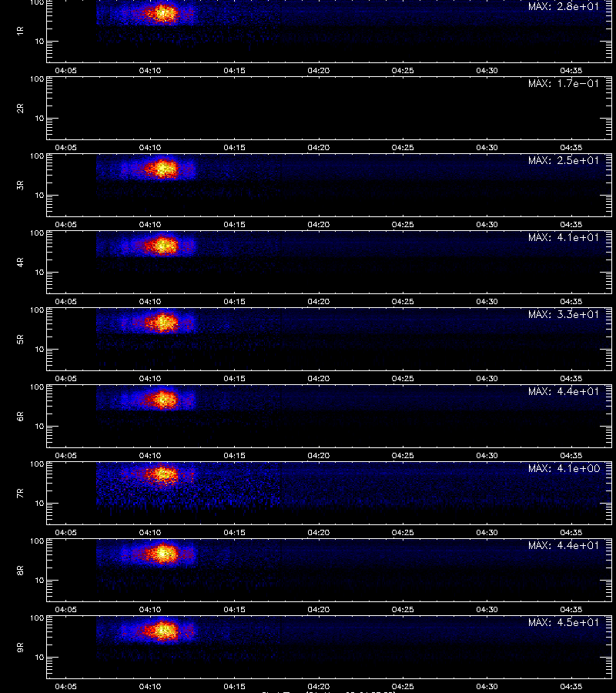Click the '04:15' tick label below panel 6R
This screenshot has width=616, height=693.
pos(234,455)
